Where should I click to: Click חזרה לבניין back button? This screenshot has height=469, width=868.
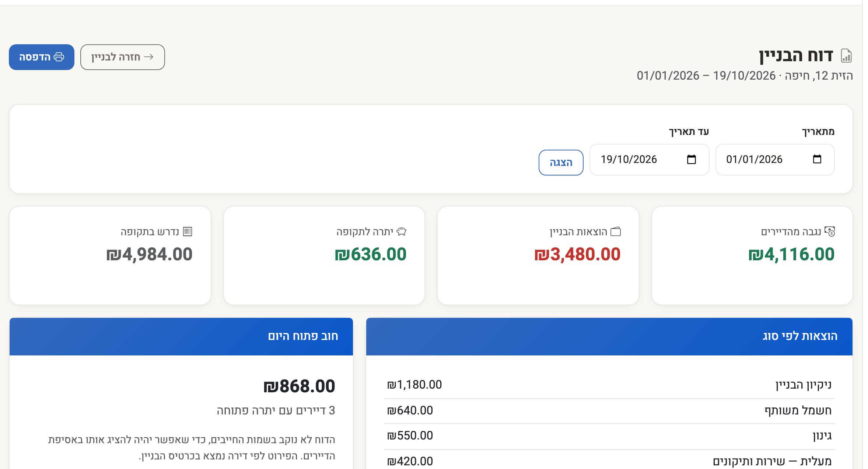click(123, 57)
